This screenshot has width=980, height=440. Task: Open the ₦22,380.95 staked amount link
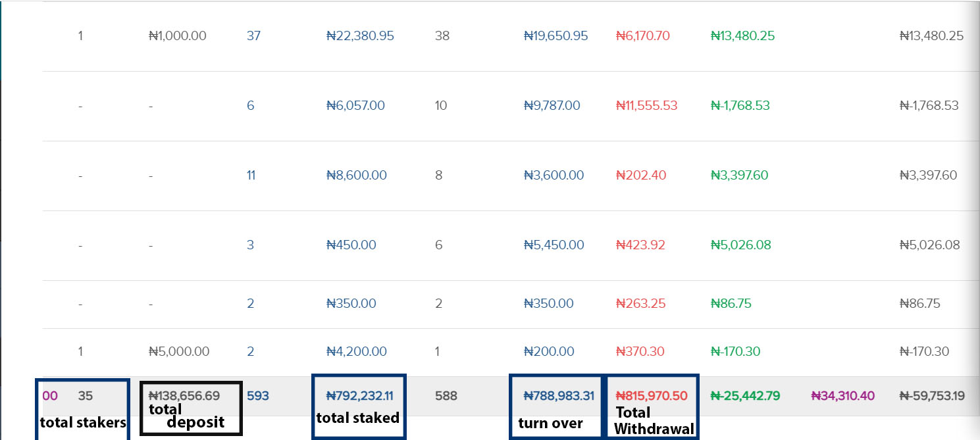(360, 36)
